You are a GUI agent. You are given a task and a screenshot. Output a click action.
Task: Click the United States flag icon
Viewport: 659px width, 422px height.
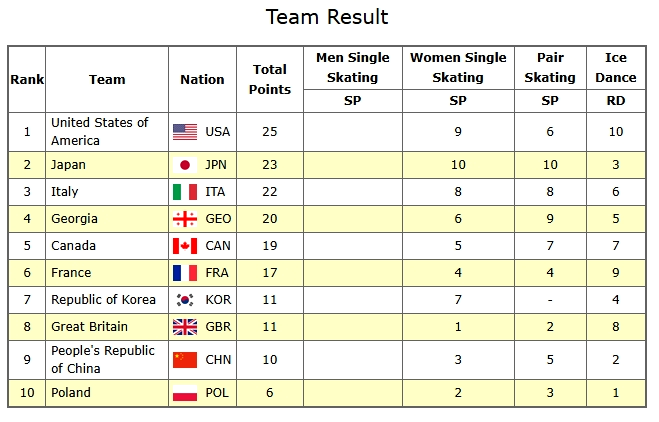pos(185,131)
